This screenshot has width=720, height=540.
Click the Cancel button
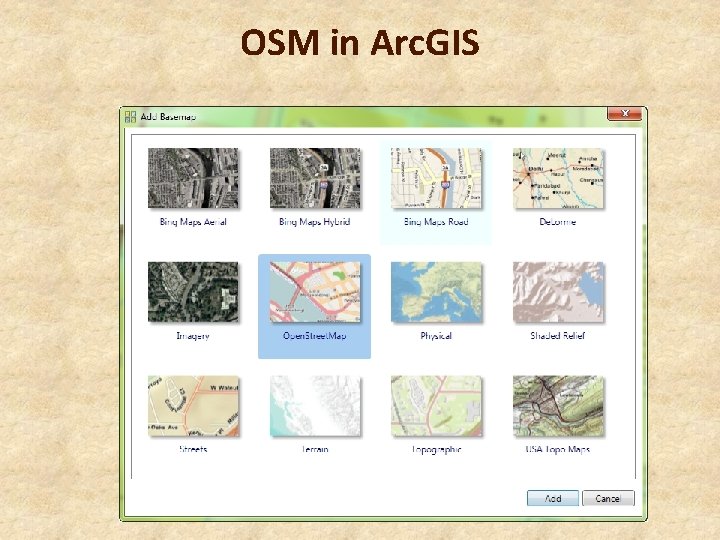(608, 498)
